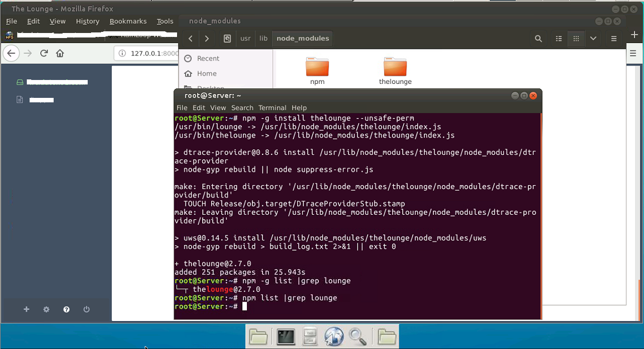Select the npm folder
Screen dimensions: 644x349
click(317, 70)
